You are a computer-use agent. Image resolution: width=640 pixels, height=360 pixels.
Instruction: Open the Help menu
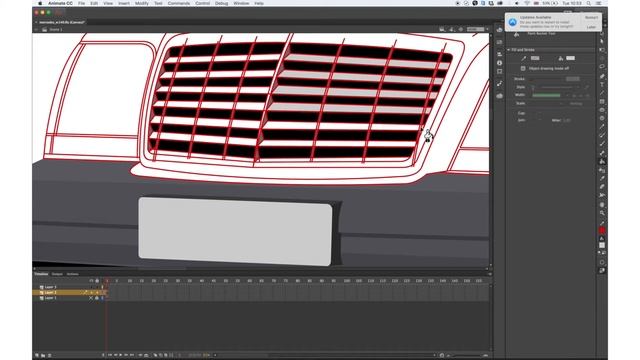pyautogui.click(x=259, y=3)
